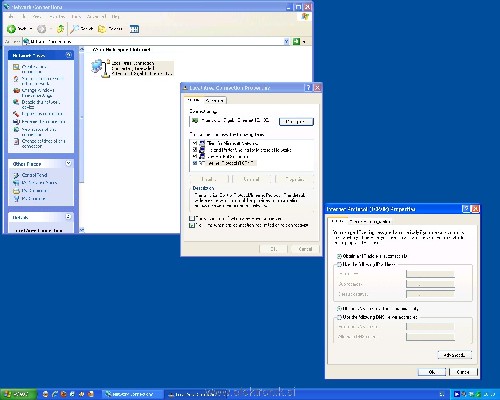
Task: Select General tab in Local Area Connection Properties
Action: point(193,100)
